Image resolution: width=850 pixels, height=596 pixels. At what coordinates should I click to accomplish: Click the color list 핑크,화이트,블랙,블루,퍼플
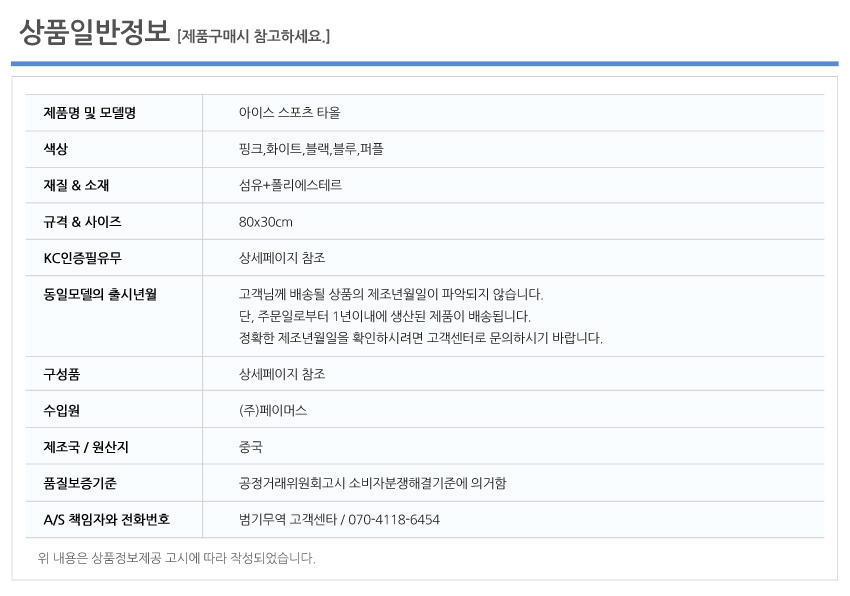(x=311, y=149)
